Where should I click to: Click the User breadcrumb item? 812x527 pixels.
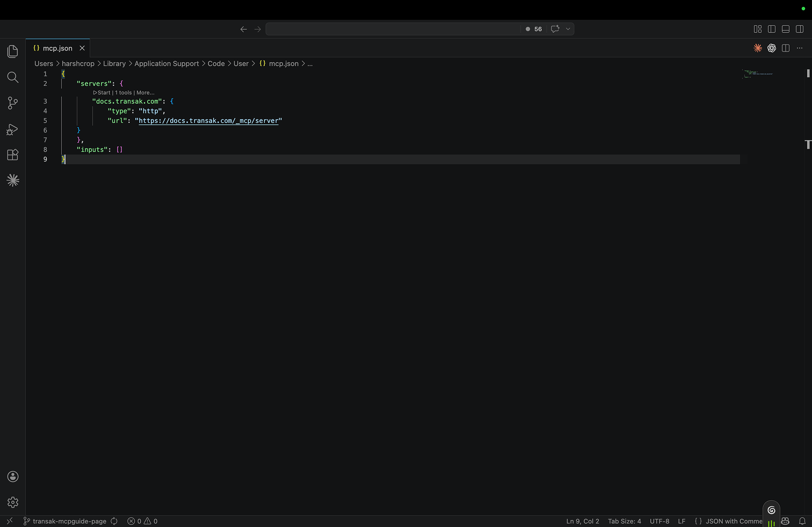241,63
